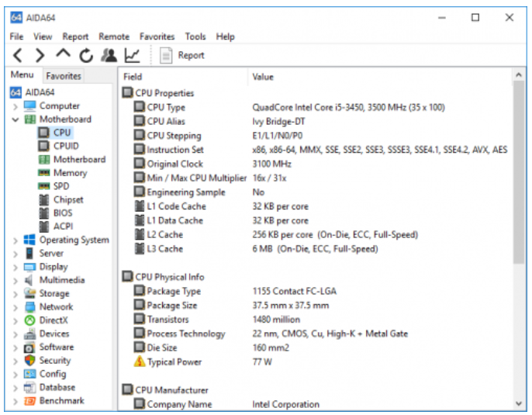The width and height of the screenshot is (532, 415).
Task: Expand the Computer tree node
Action: coord(16,107)
